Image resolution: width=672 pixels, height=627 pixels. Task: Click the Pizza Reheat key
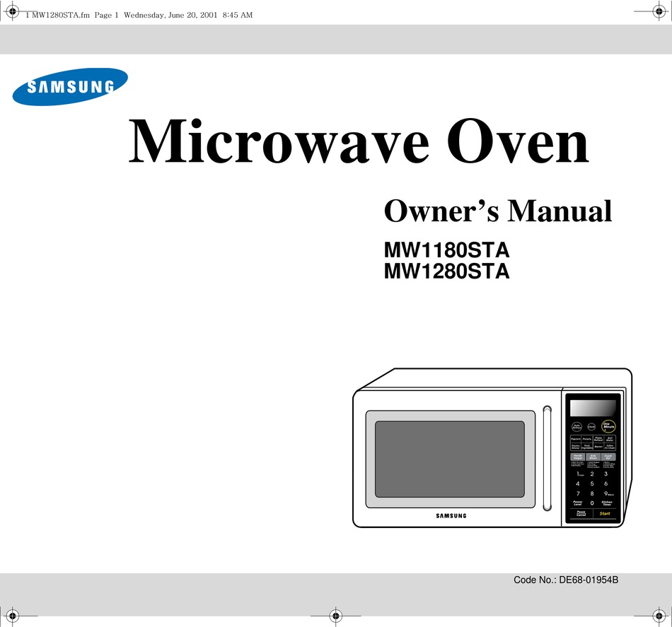pos(598,438)
